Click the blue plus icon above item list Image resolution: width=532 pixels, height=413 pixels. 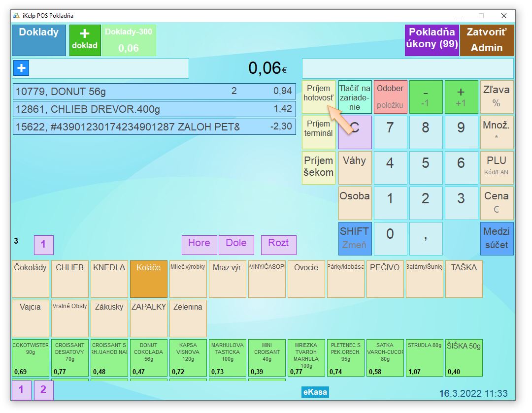(21, 68)
